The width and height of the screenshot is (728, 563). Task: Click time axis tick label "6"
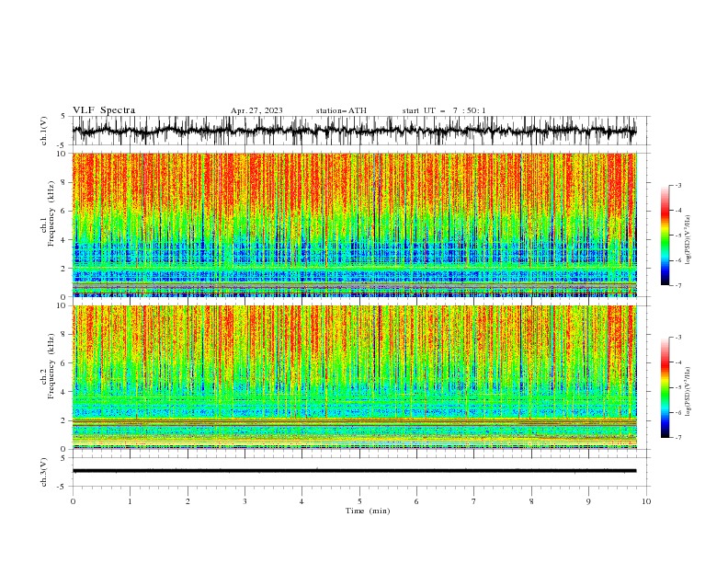416,501
